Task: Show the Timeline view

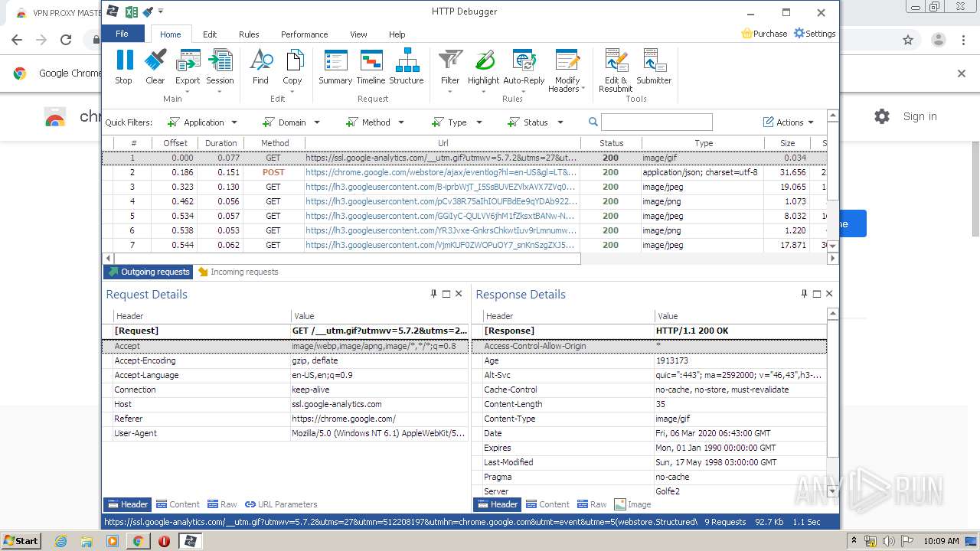Action: [371, 67]
